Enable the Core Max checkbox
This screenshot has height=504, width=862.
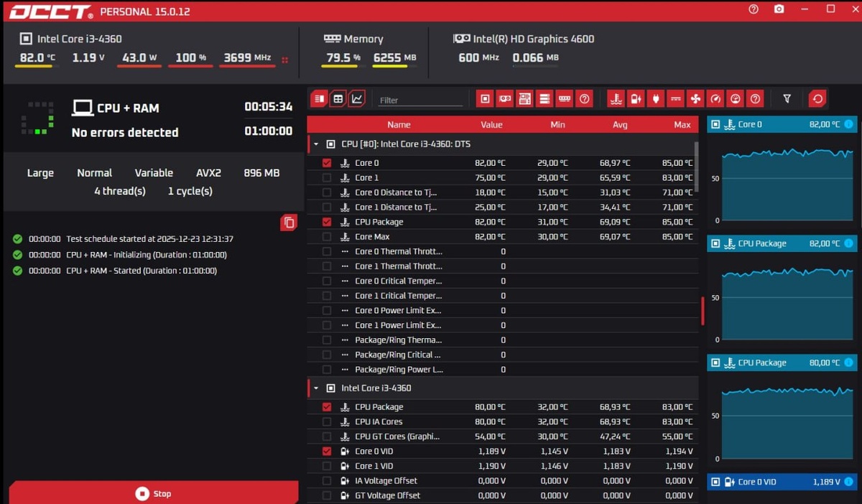pos(327,236)
